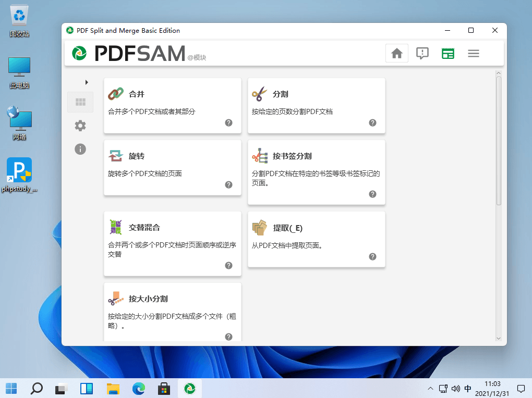Click down arrow of vertical scrollbar
Image resolution: width=532 pixels, height=398 pixels.
[498, 338]
